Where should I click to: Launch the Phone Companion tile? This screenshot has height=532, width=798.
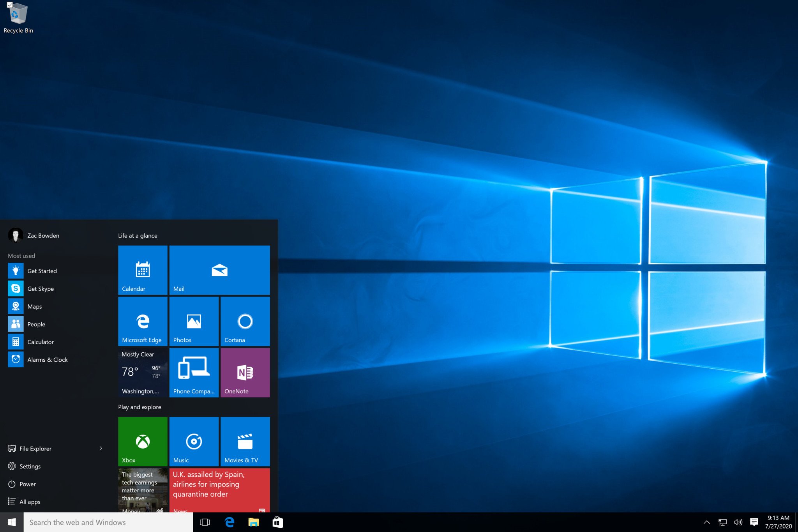(194, 372)
